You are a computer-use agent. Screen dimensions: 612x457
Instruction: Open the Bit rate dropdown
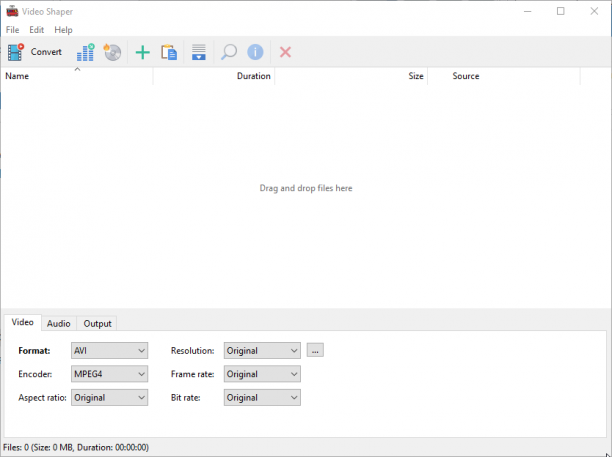(x=262, y=398)
